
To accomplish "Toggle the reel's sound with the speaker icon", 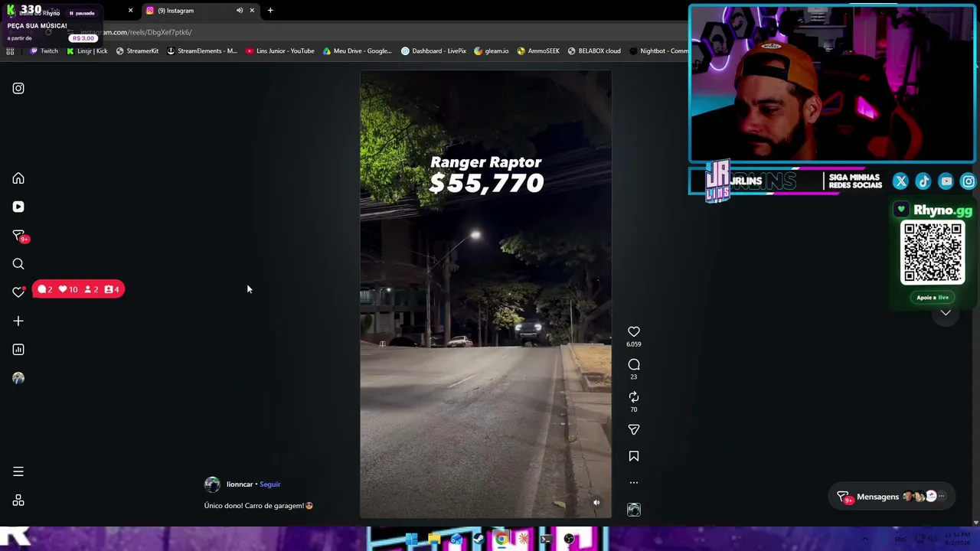I will click(x=596, y=503).
